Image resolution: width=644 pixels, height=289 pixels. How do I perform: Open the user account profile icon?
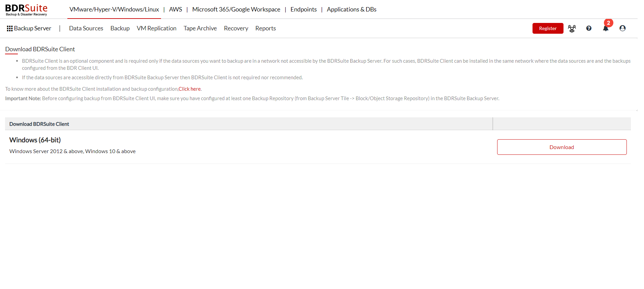coord(622,28)
